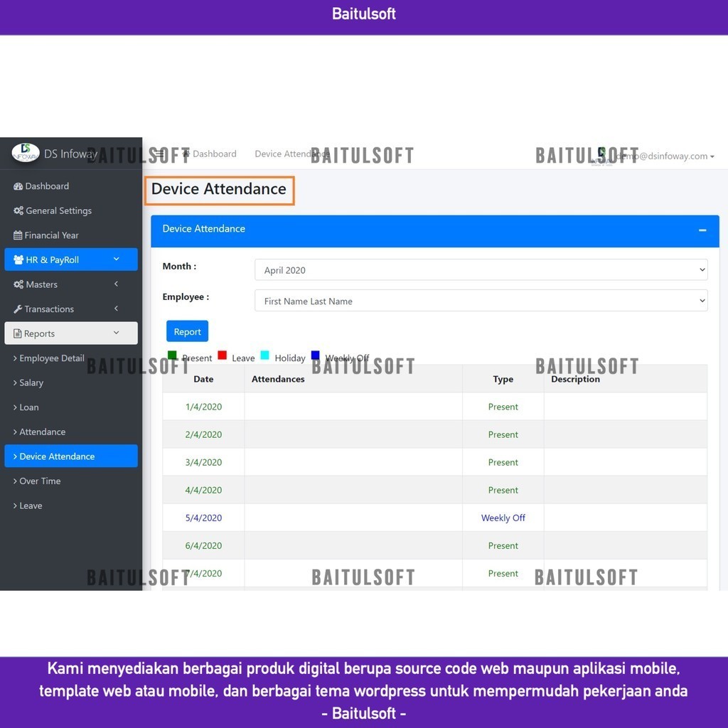
Task: Toggle the hamburger sidebar menu icon
Action: pos(159,154)
